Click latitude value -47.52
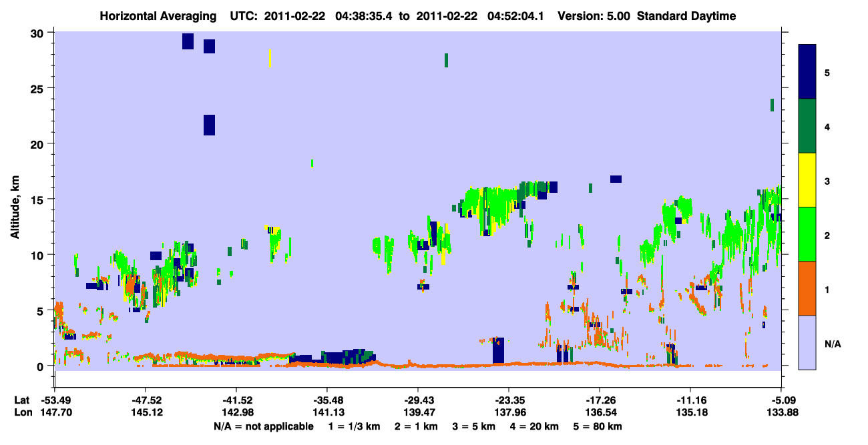 [x=146, y=400]
